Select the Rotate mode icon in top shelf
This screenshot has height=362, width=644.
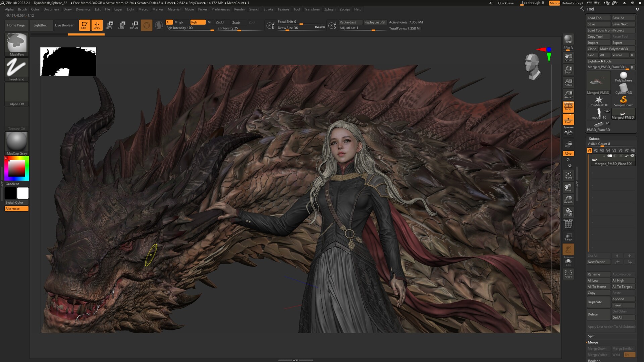[134, 25]
